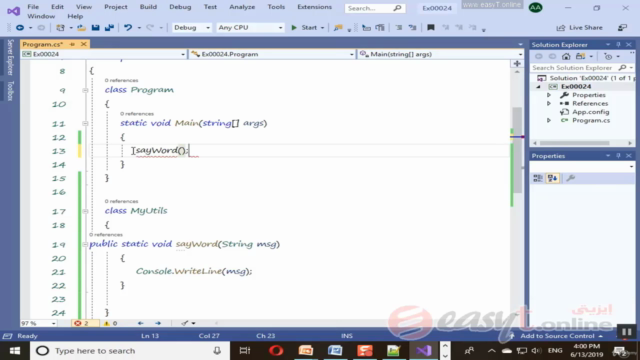Collapse the Ex00024 project node

(538, 87)
